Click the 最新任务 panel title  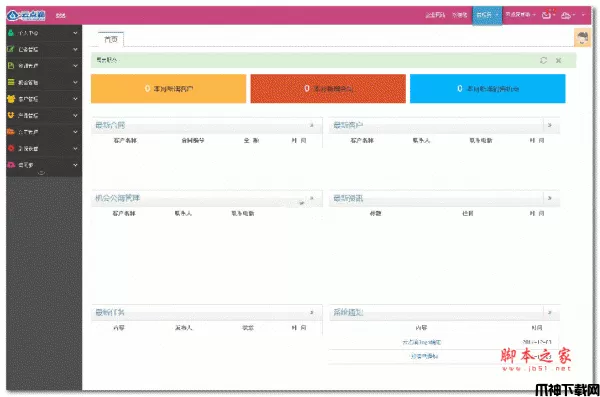pos(110,312)
